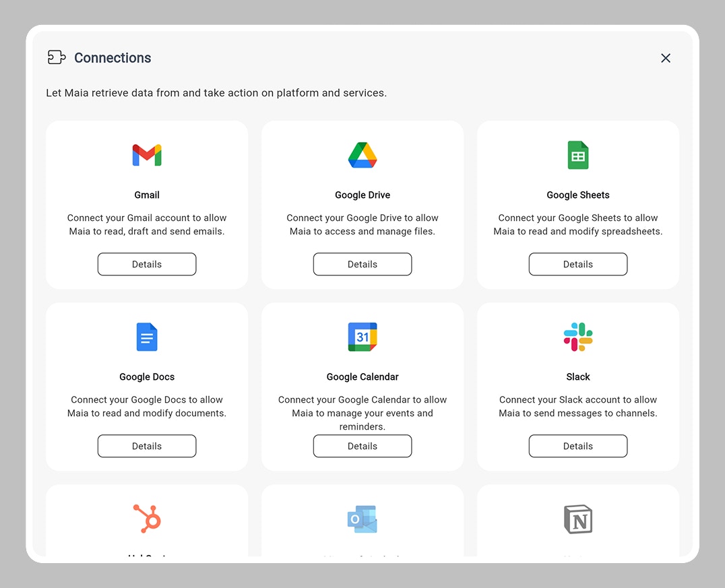Click the Google Drive triangle icon
725x588 pixels.
click(x=362, y=156)
